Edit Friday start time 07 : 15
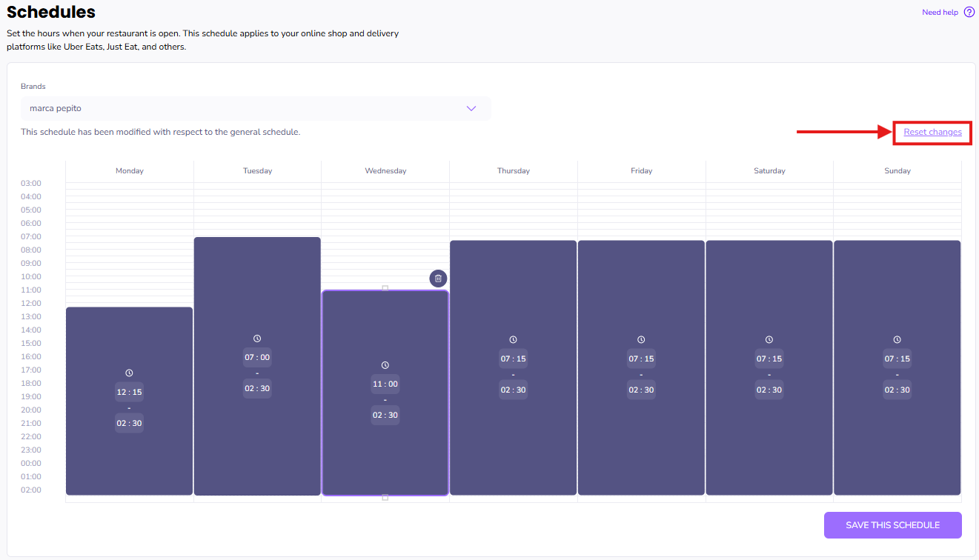 (x=641, y=359)
